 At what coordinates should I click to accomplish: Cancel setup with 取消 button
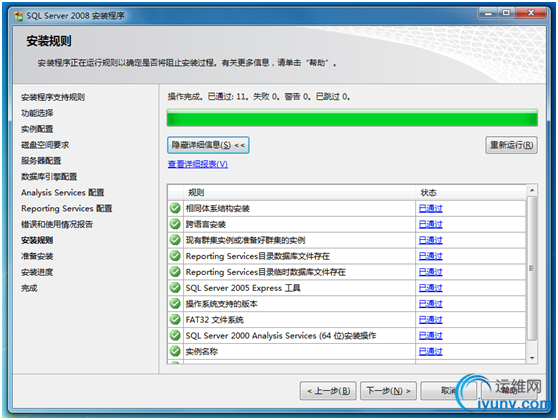click(448, 391)
